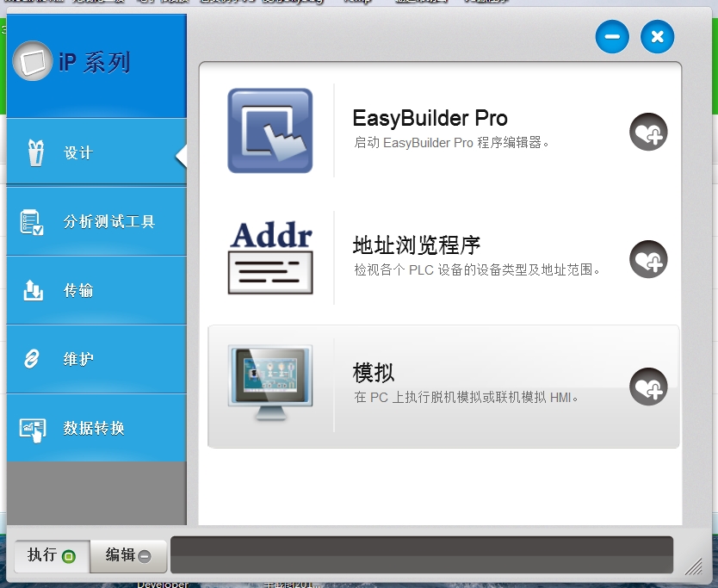Open the Addr address browser icon
The image size is (718, 588).
pos(269,258)
